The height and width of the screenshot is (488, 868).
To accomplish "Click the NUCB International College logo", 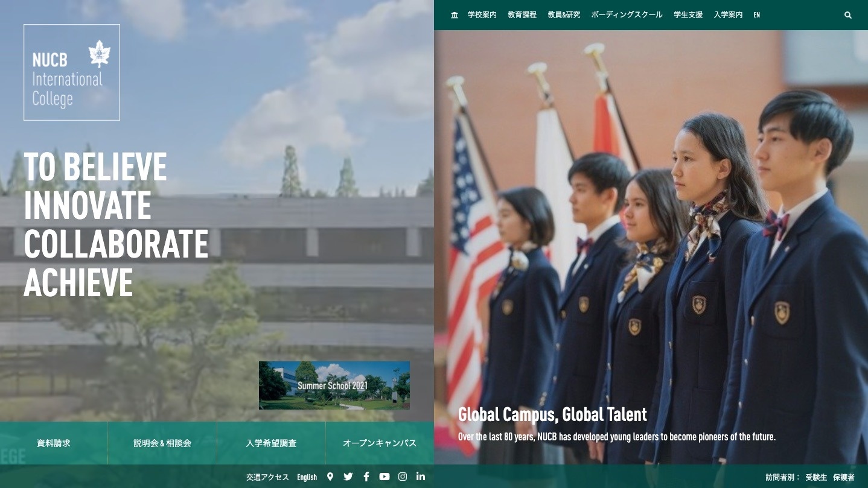I will tap(72, 72).
